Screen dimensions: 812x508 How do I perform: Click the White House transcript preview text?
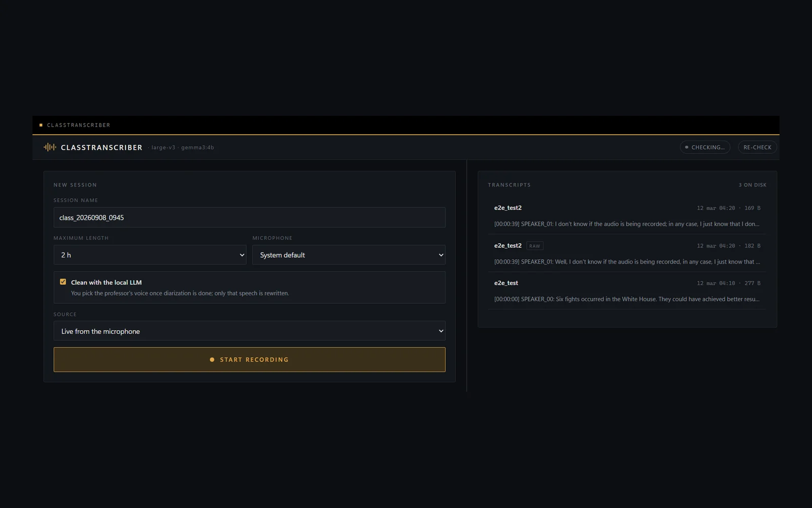pyautogui.click(x=627, y=299)
